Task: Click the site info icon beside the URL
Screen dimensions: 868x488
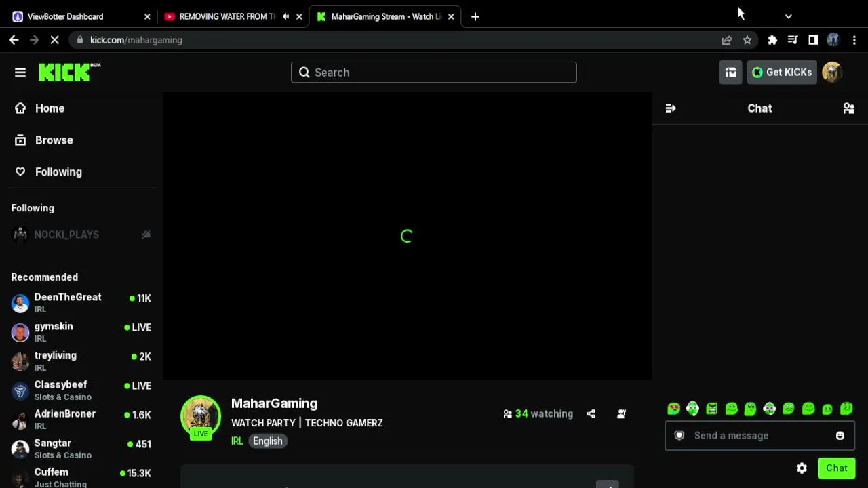Action: (80, 40)
